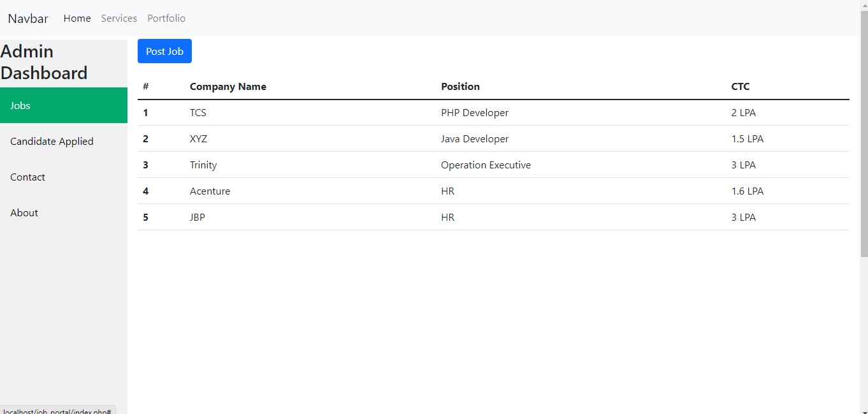Click row number 4 of the Acenture row
868x414 pixels.
[145, 191]
